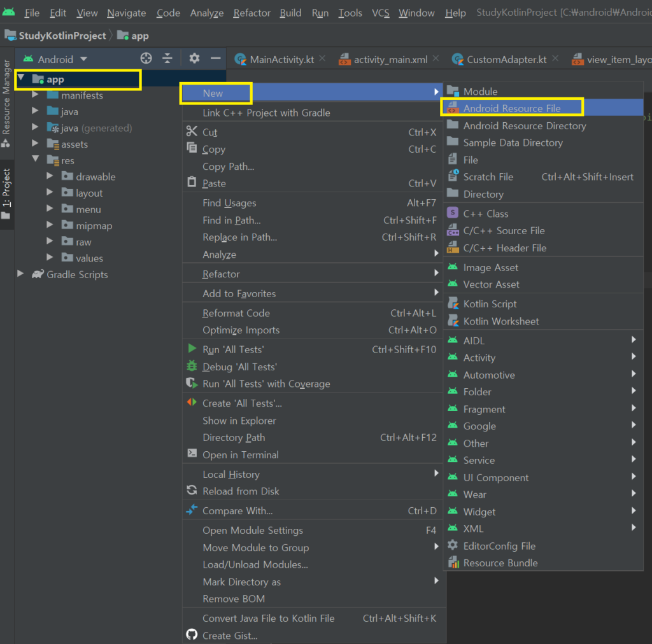
Task: Choose Reload from Disk
Action: 241,491
